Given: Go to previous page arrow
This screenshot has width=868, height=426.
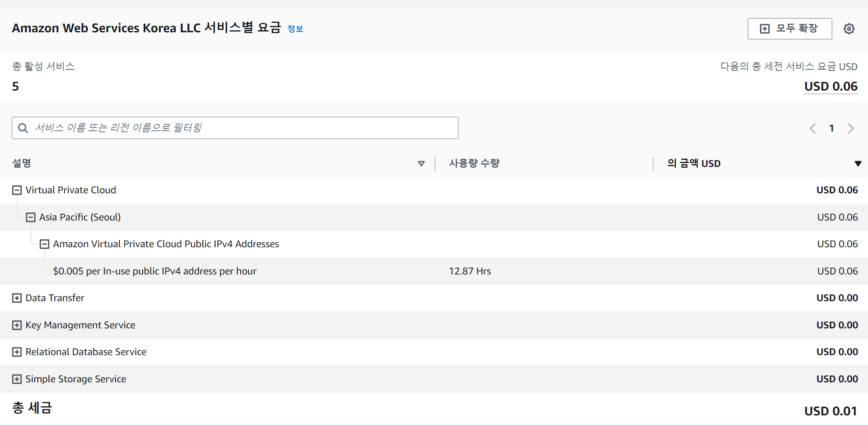Looking at the screenshot, I should pyautogui.click(x=812, y=128).
